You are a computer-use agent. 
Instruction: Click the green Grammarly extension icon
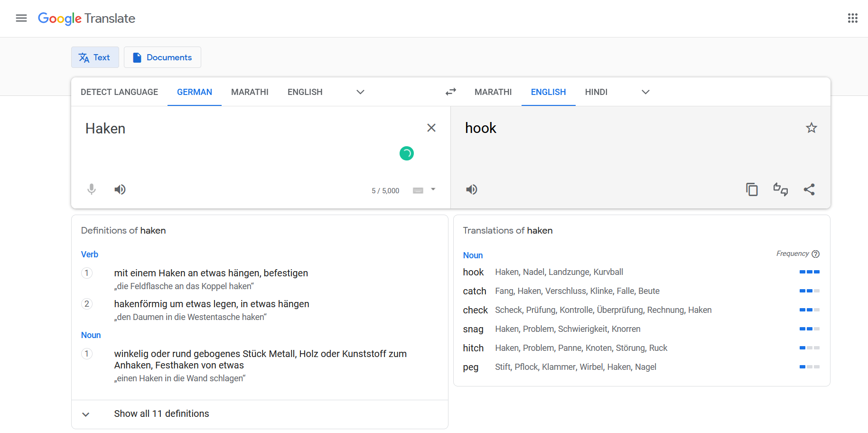click(407, 153)
